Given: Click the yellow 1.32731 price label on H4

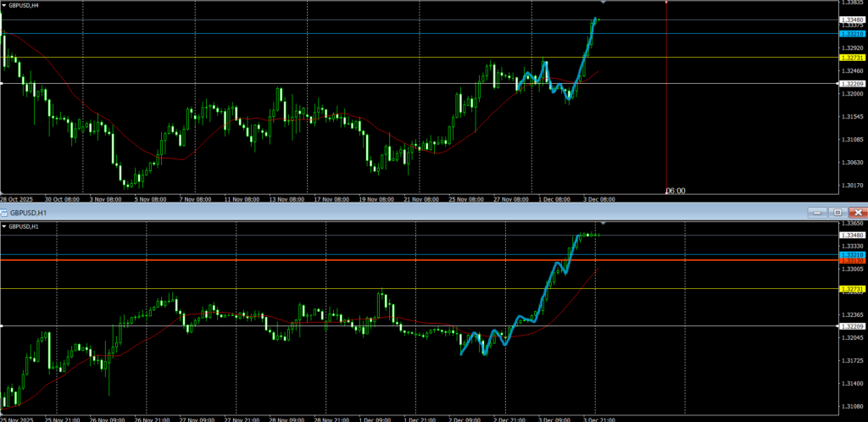Looking at the screenshot, I should pos(851,58).
